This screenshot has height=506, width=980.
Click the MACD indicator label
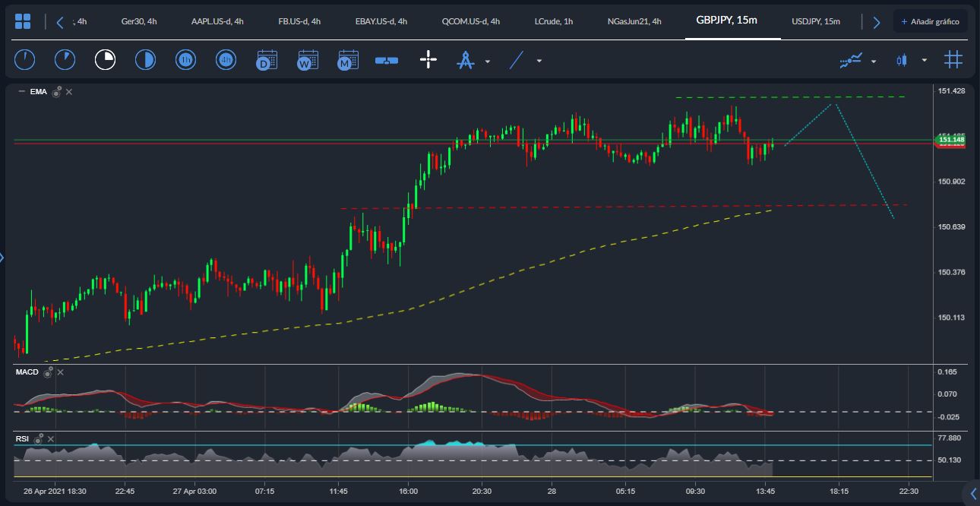tap(27, 372)
